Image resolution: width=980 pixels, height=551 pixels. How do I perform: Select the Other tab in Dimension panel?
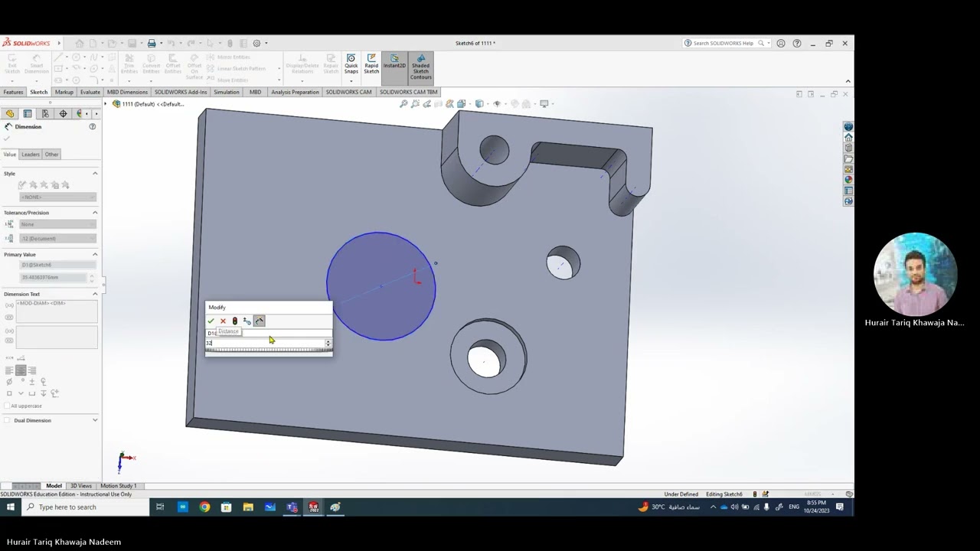(51, 155)
